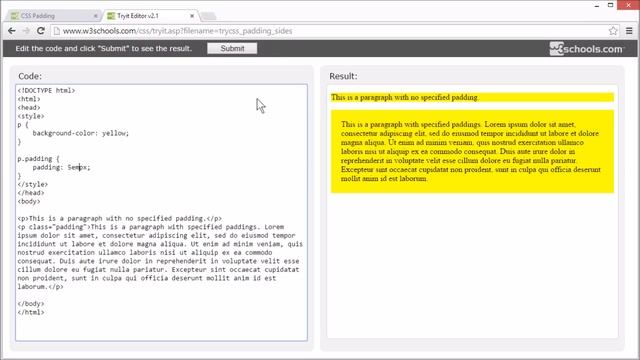This screenshot has height=360, width=640.
Task: Click the 'Result:' heading label
Action: tap(343, 76)
